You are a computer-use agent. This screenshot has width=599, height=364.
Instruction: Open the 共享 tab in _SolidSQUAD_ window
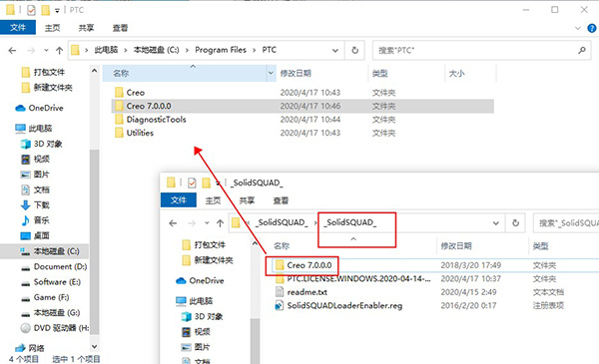(247, 200)
